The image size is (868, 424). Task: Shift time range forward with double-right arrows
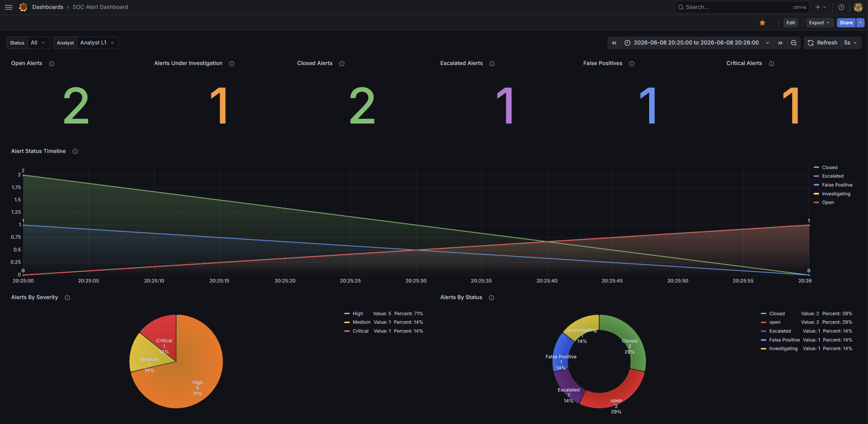tap(780, 43)
